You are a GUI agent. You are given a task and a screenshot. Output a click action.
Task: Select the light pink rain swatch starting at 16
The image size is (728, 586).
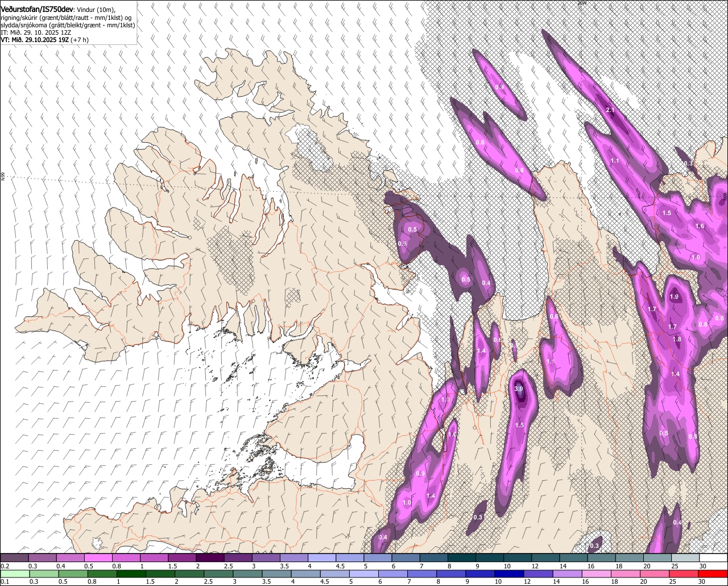click(x=597, y=573)
